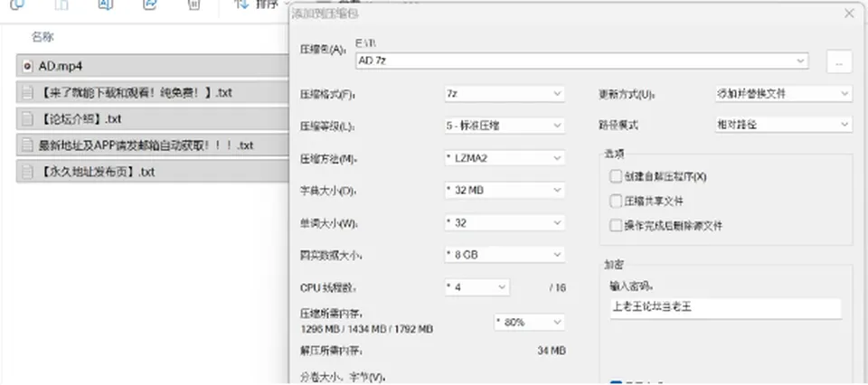Select 【论坛介绍】.txt file name

[80, 119]
